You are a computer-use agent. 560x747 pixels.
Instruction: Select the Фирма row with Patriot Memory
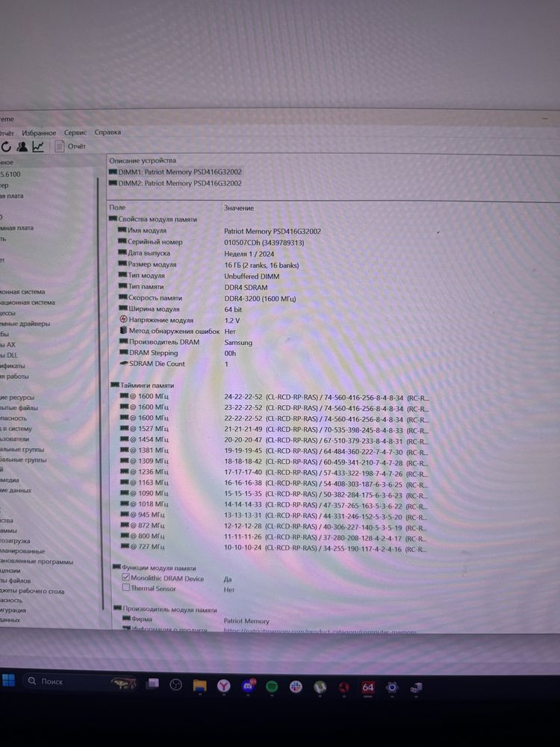pyautogui.click(x=196, y=620)
